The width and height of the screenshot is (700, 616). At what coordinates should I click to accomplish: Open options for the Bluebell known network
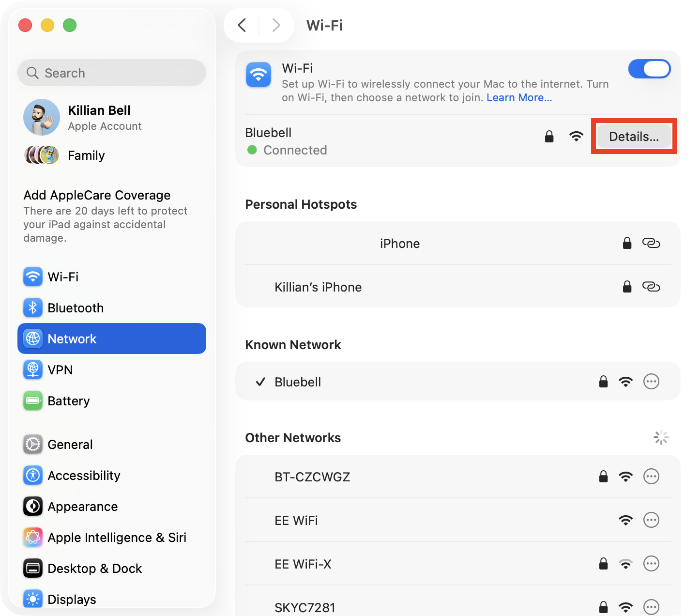tap(651, 382)
